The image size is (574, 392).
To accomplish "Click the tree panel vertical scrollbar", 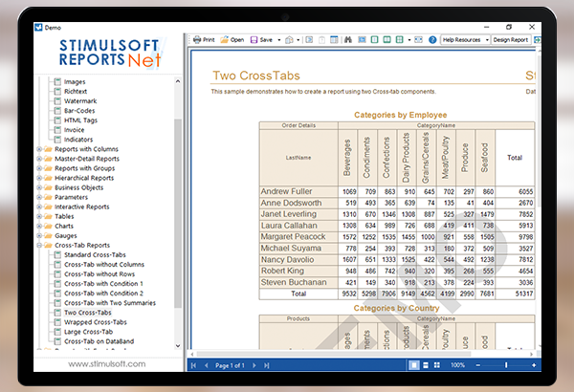I will 178,213.
